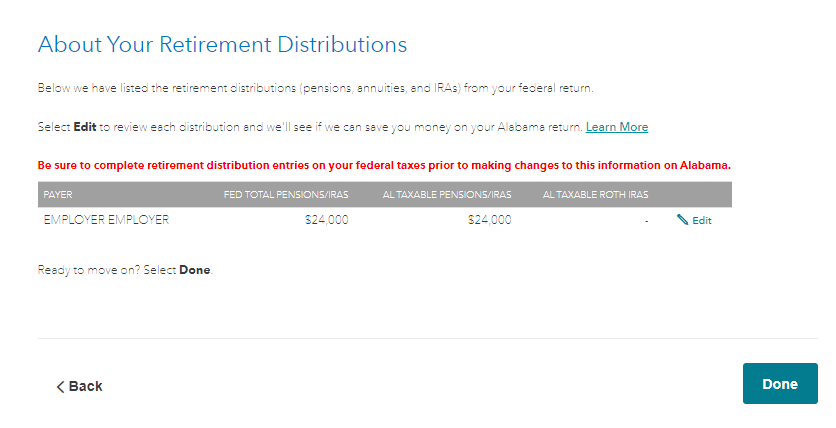Click the FED TOTAL PENSIONS/IRAS column header

[x=286, y=194]
